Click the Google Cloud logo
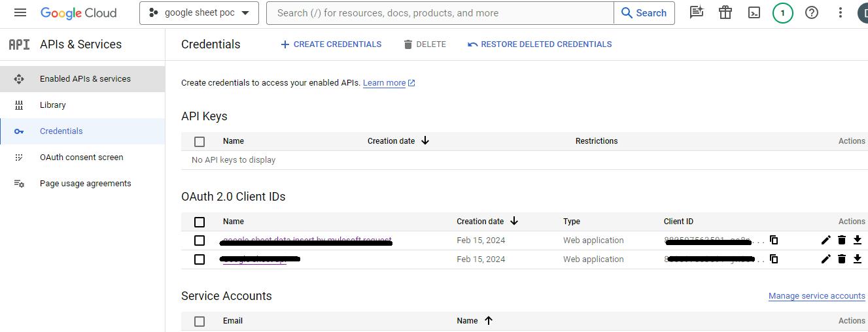The width and height of the screenshot is (868, 332). pyautogui.click(x=78, y=13)
